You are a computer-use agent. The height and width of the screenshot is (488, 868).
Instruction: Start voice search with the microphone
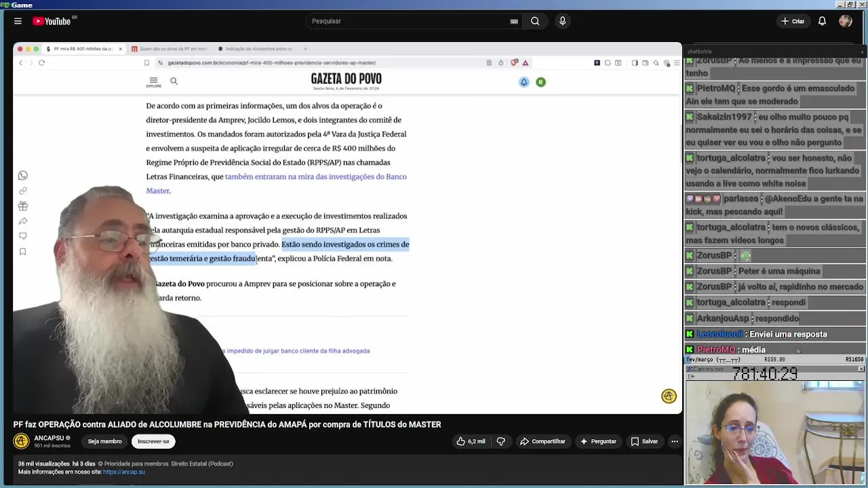(562, 21)
